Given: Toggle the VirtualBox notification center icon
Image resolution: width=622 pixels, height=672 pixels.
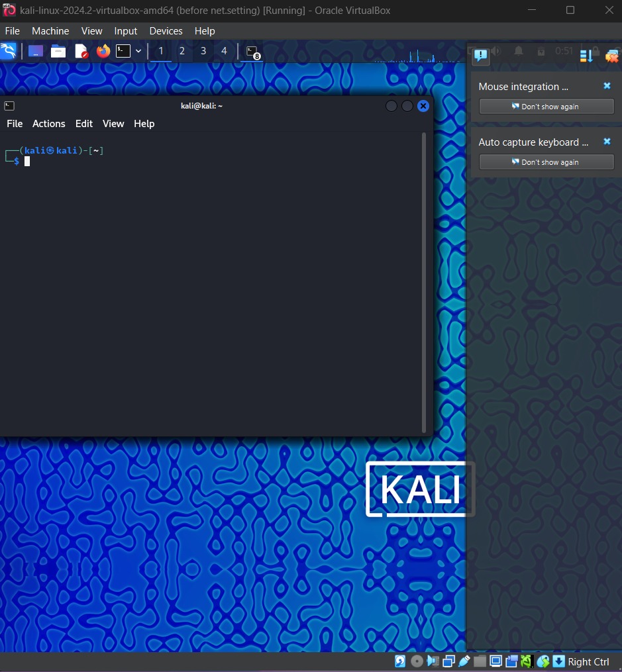Looking at the screenshot, I should [x=480, y=56].
